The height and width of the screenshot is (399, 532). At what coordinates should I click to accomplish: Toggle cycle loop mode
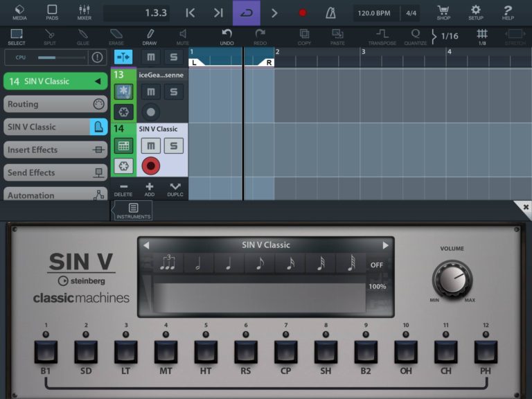pyautogui.click(x=247, y=13)
